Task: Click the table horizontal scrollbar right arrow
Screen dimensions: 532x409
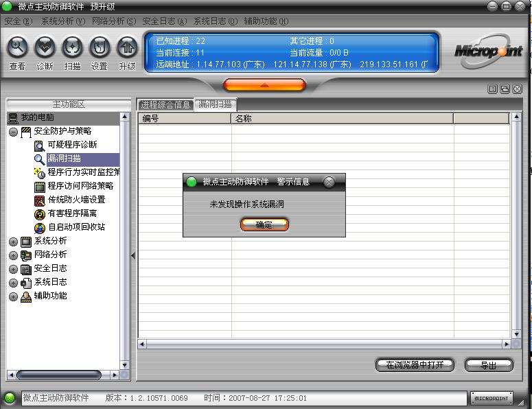Action: 507,344
